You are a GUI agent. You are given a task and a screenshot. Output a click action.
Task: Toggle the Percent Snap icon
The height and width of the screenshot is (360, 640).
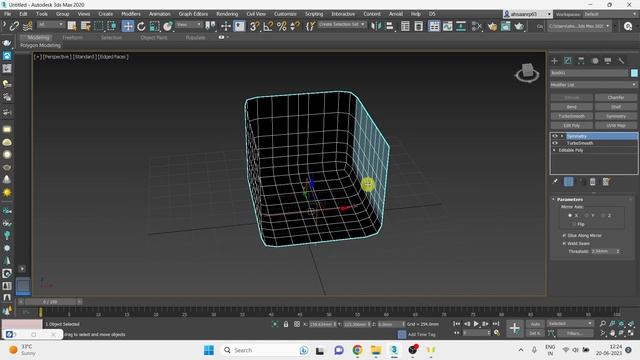pyautogui.click(x=282, y=26)
